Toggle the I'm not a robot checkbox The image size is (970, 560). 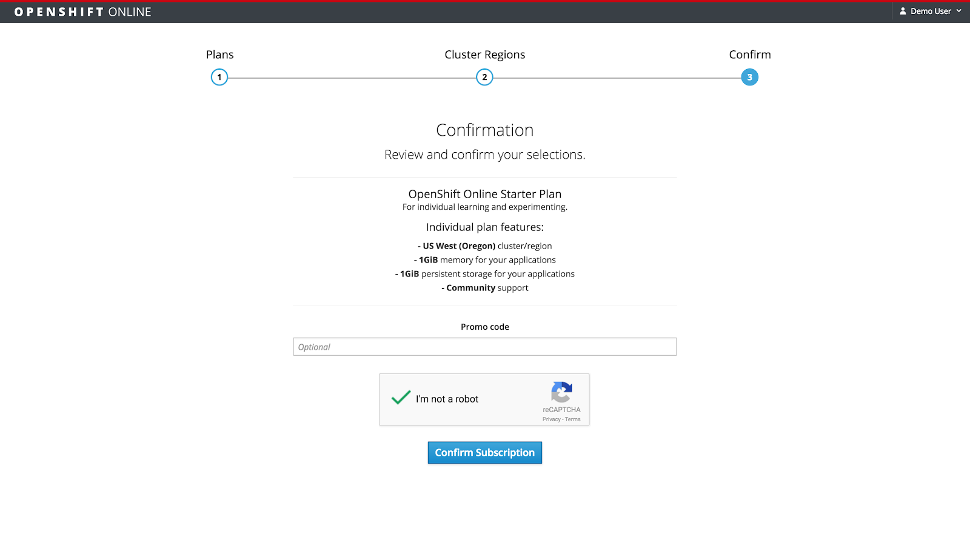click(401, 398)
